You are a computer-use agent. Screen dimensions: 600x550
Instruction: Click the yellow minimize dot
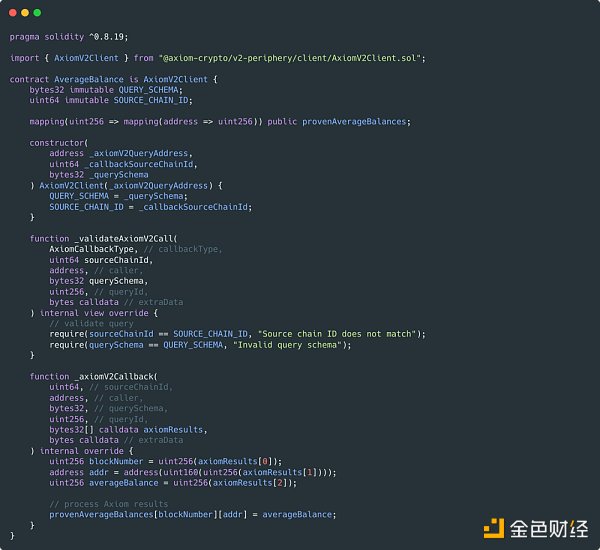click(25, 12)
